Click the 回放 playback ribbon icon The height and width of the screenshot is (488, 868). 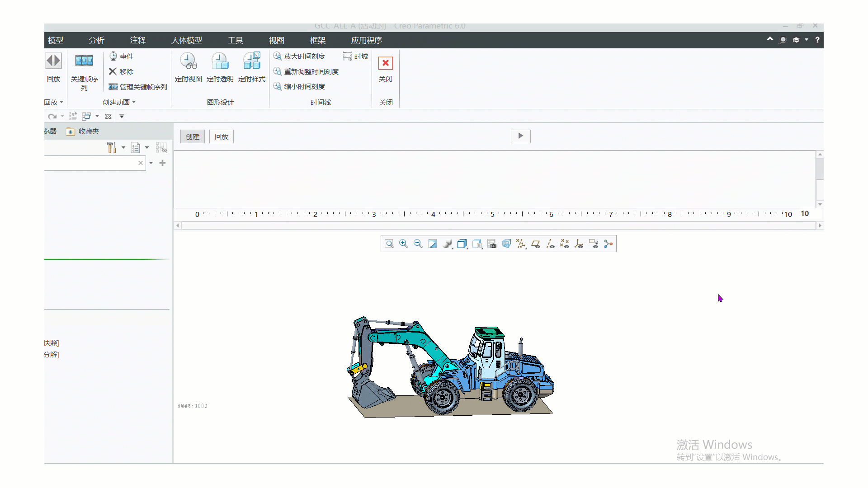point(53,61)
